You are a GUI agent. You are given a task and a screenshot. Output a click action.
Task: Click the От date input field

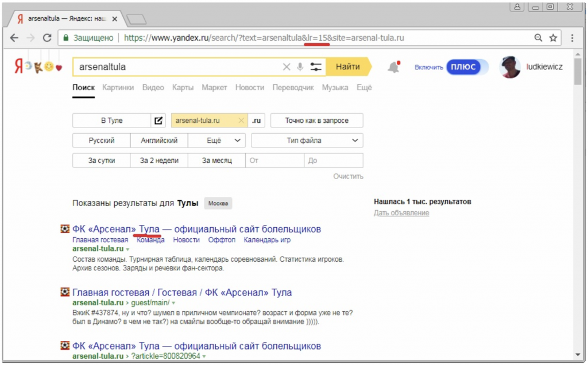[x=275, y=160]
